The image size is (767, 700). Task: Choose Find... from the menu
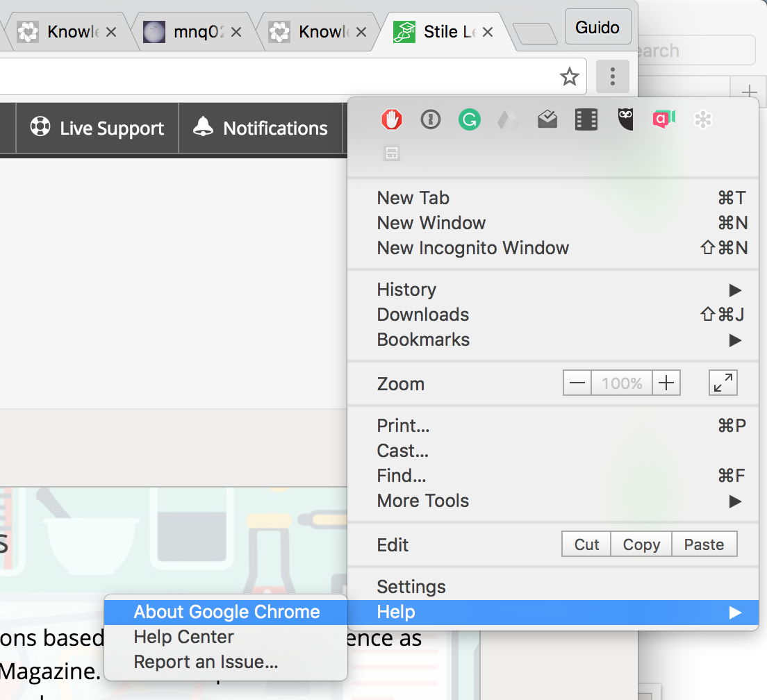point(553,476)
